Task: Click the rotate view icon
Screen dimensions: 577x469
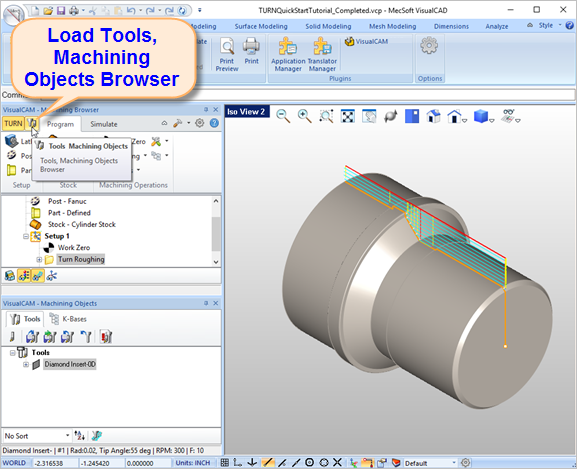Action: click(391, 116)
